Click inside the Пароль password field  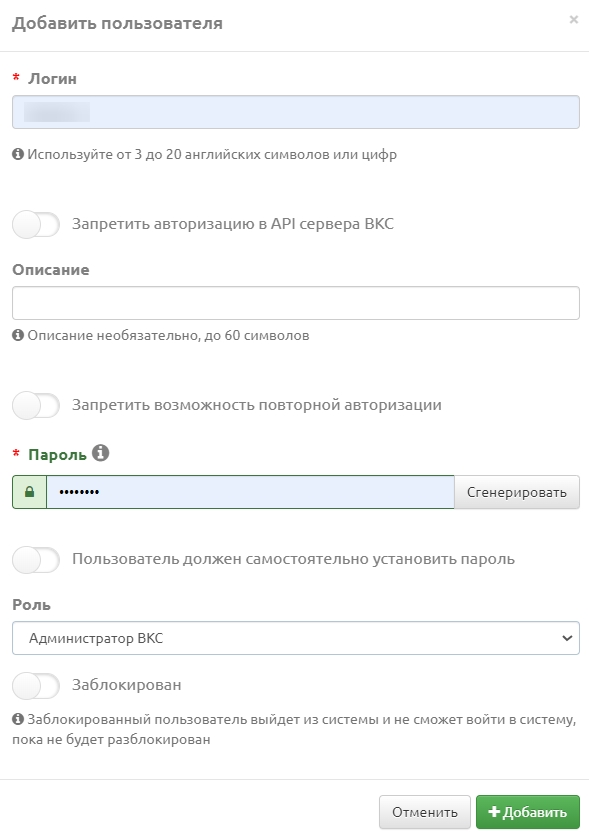[250, 492]
